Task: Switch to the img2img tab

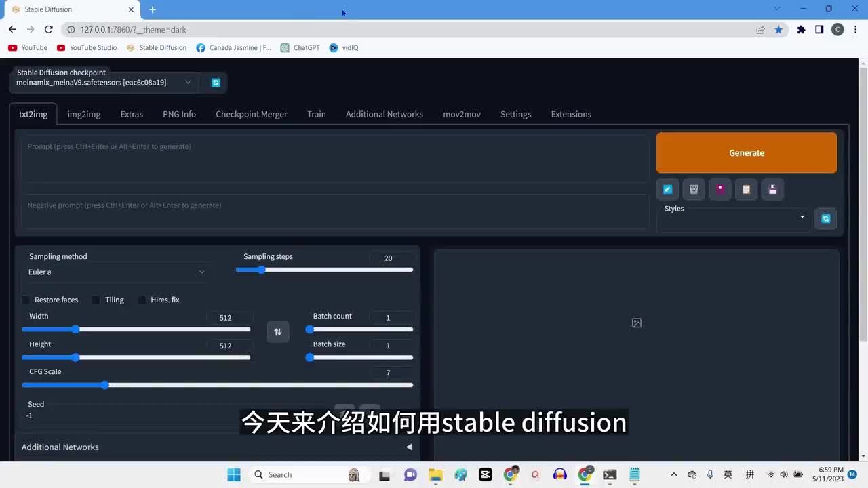Action: [84, 114]
